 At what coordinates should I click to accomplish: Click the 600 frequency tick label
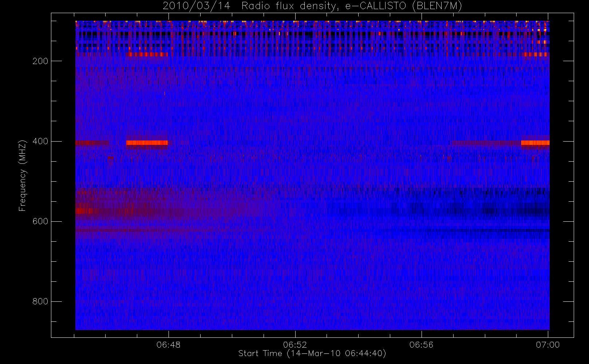(x=40, y=221)
